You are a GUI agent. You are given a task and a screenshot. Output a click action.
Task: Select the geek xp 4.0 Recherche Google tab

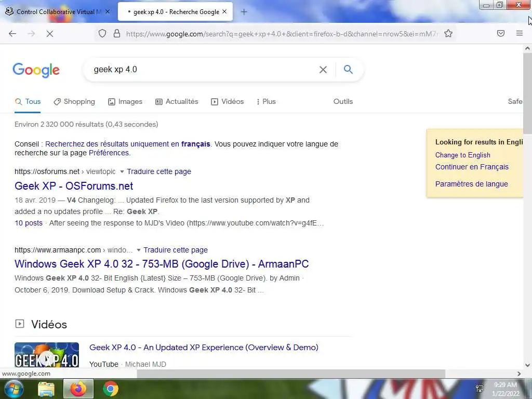pyautogui.click(x=176, y=12)
